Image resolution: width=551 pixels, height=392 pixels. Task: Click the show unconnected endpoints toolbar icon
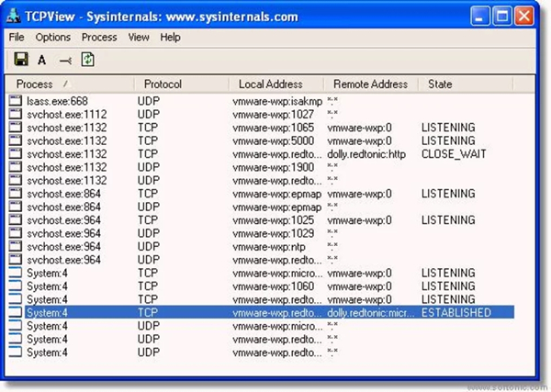point(64,60)
